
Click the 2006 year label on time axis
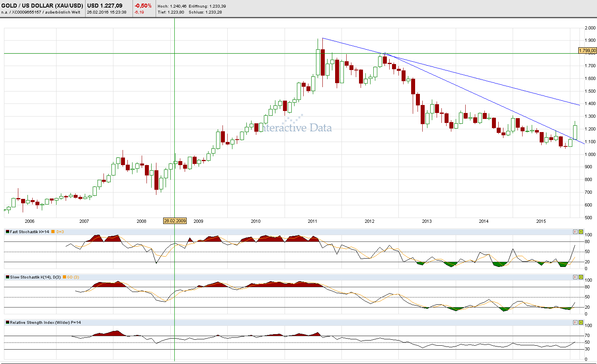point(29,221)
